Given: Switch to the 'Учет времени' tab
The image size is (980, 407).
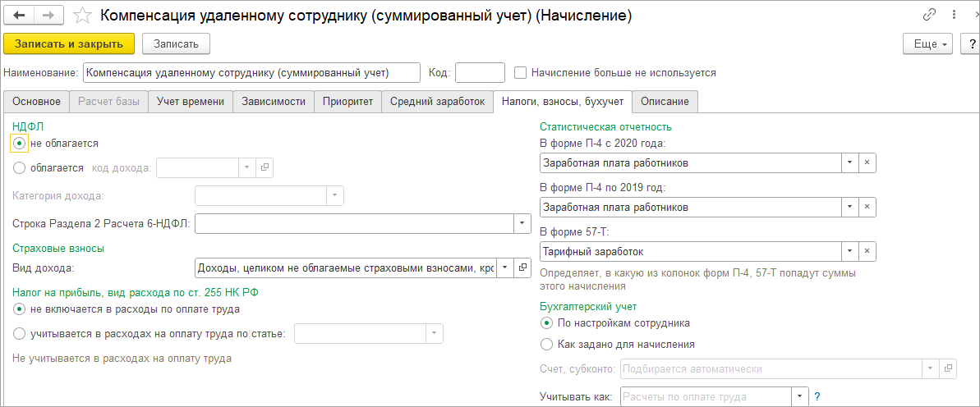Looking at the screenshot, I should 191,101.
